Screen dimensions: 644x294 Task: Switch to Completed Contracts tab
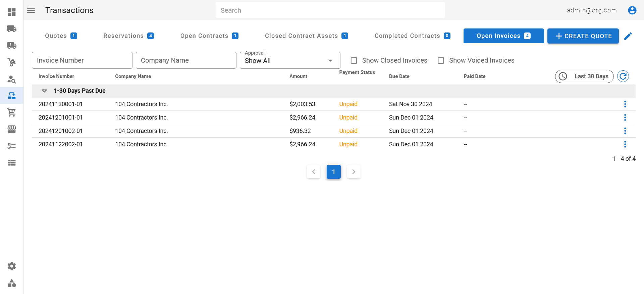tap(413, 36)
